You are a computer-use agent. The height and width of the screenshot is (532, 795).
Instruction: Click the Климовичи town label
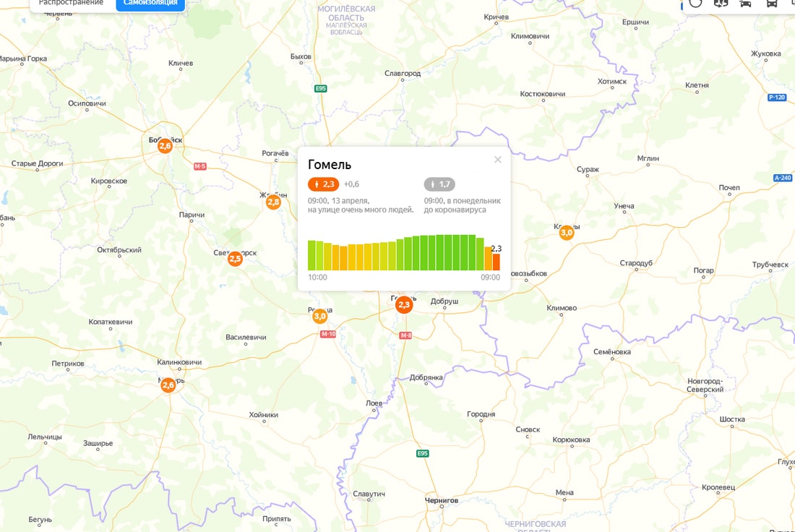(530, 36)
